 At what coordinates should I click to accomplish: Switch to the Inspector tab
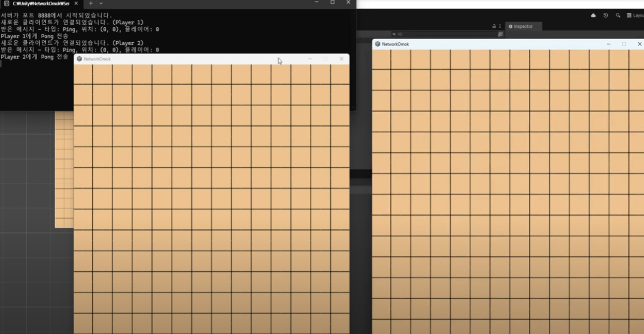click(523, 26)
